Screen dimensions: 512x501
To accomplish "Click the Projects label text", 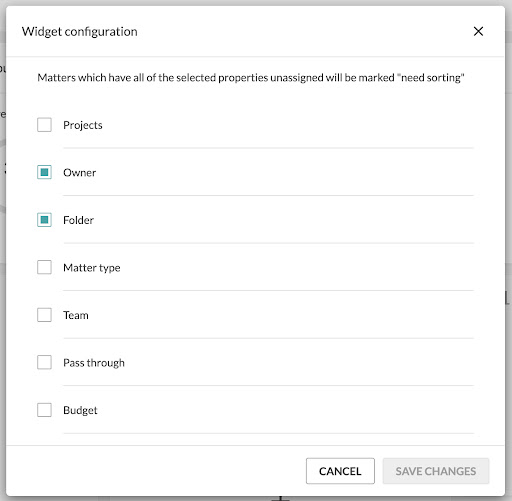I will point(83,125).
